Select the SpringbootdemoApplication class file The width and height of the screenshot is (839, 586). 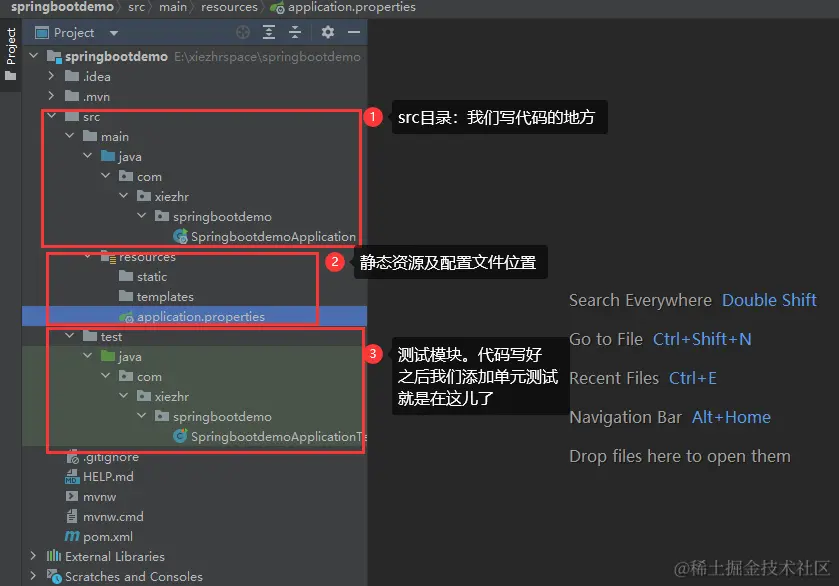click(x=273, y=237)
